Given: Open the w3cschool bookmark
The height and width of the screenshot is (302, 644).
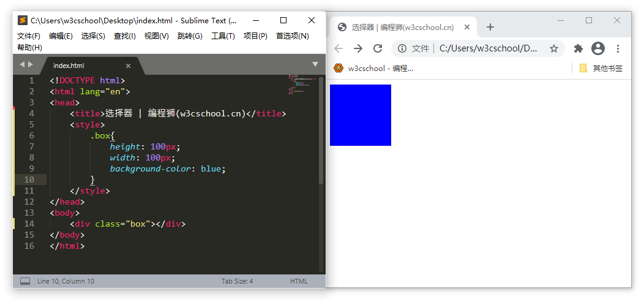Looking at the screenshot, I should click(x=374, y=68).
